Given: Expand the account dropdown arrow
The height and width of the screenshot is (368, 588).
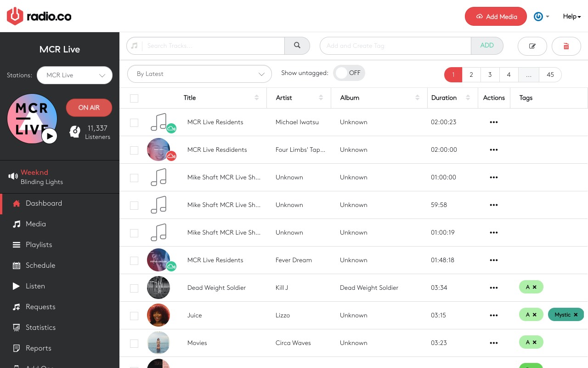Looking at the screenshot, I should tap(548, 17).
